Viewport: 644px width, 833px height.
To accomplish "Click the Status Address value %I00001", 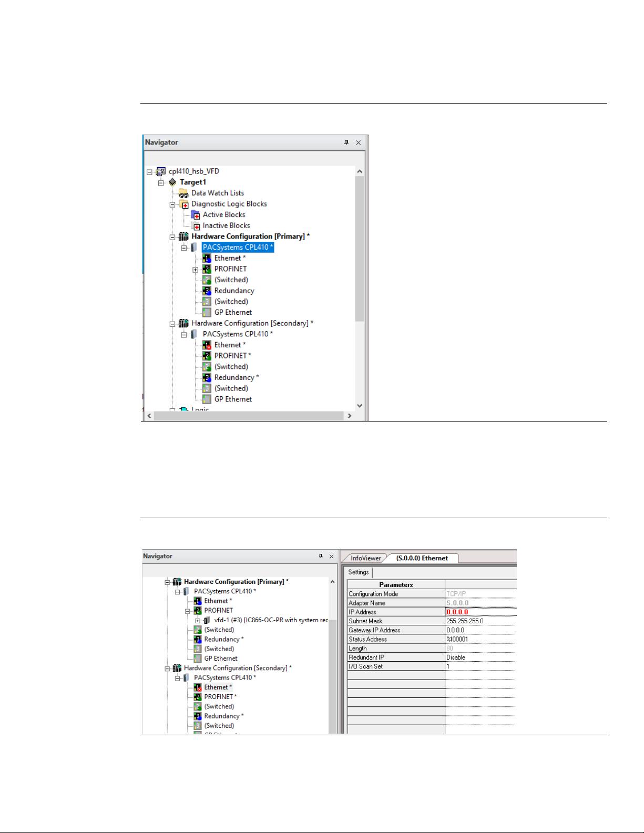I will point(457,639).
